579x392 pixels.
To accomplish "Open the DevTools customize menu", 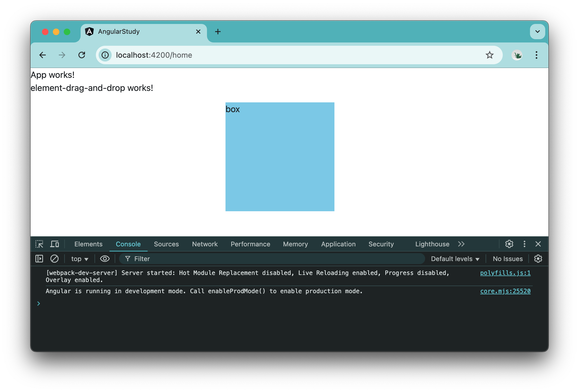I will click(x=524, y=244).
